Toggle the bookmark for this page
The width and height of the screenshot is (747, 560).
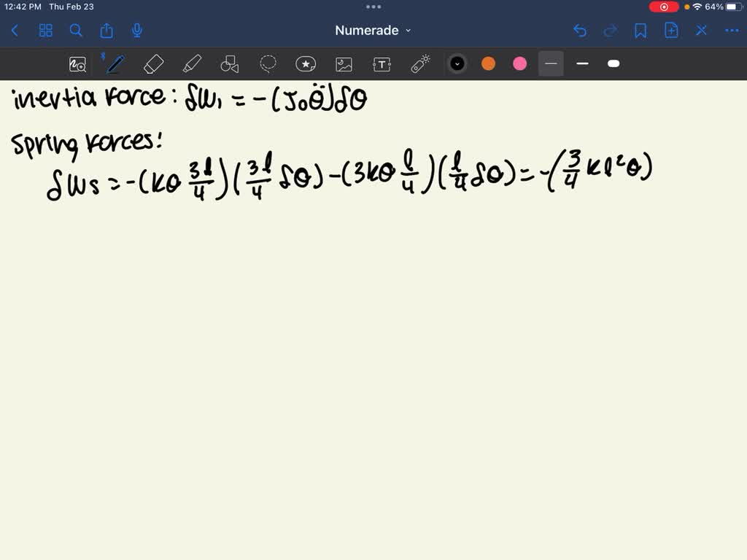click(x=640, y=31)
